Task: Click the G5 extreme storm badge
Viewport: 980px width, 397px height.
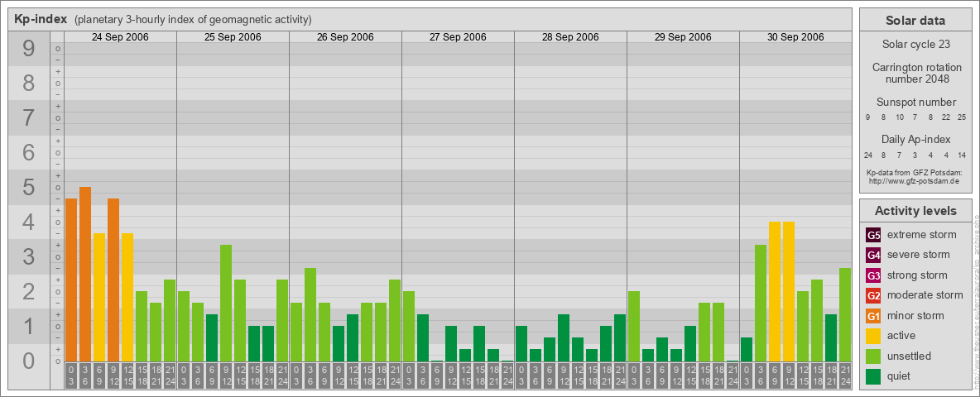Action: pyautogui.click(x=873, y=236)
